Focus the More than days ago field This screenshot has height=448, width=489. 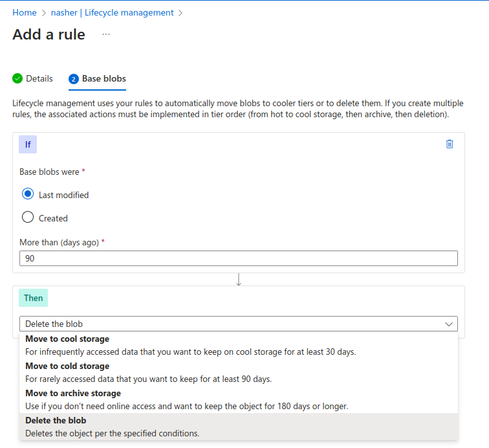point(238,258)
